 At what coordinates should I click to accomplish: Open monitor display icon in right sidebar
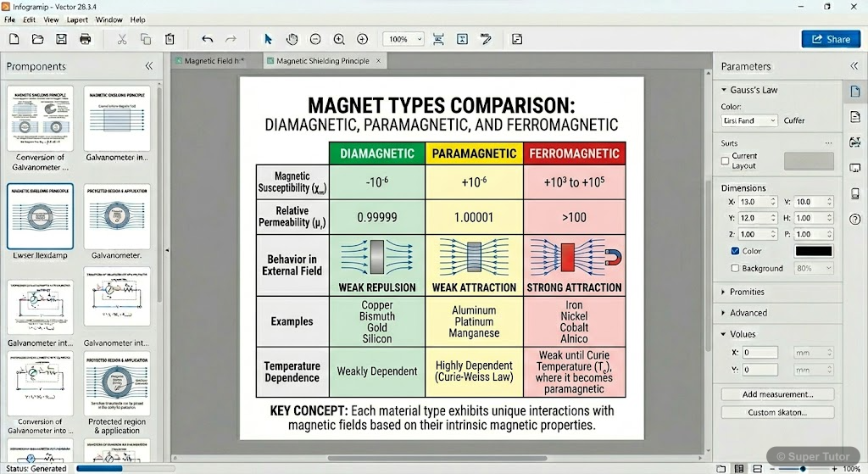click(855, 168)
